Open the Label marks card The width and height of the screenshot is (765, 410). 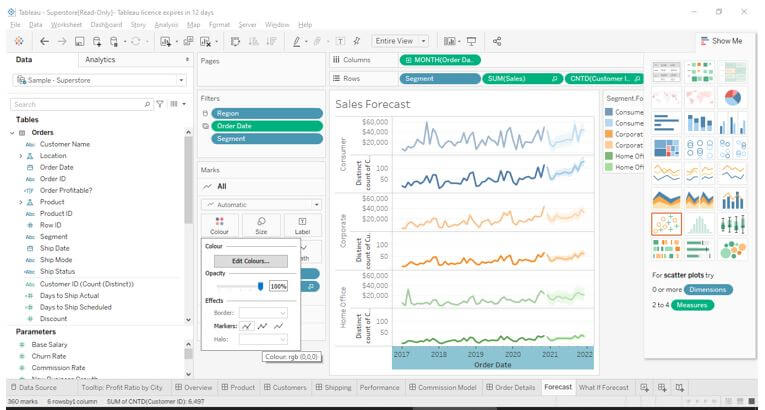(x=302, y=226)
